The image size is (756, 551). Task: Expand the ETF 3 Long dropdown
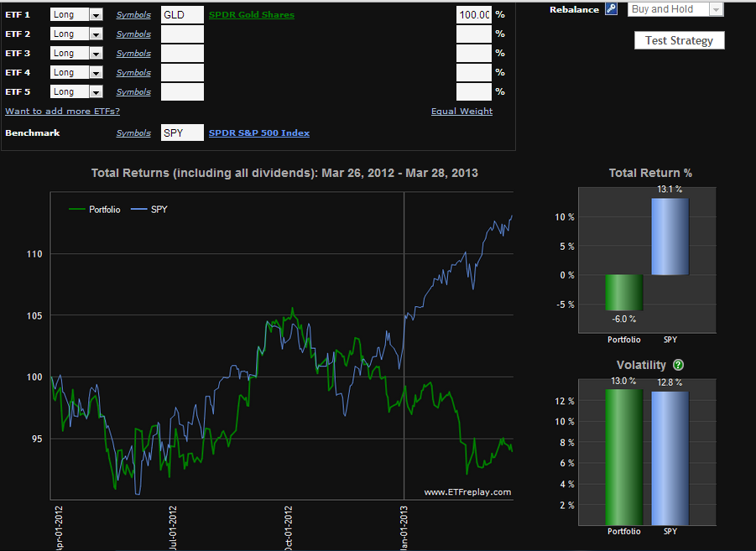coord(76,54)
